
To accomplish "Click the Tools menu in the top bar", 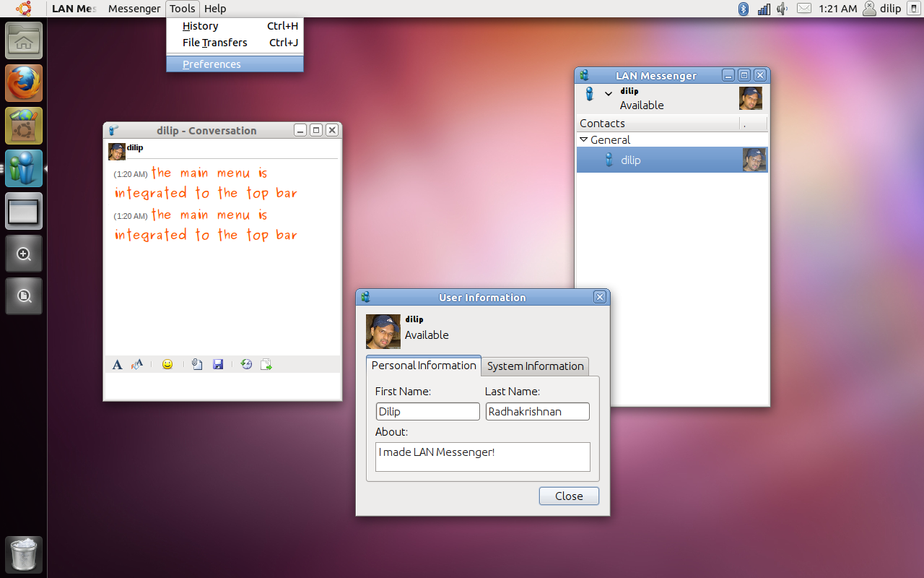I will (183, 9).
